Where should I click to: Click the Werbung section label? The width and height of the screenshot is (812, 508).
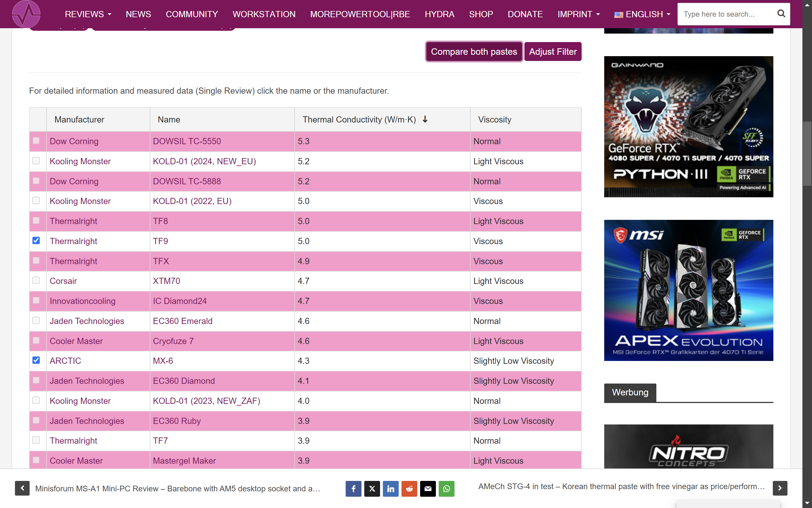630,392
